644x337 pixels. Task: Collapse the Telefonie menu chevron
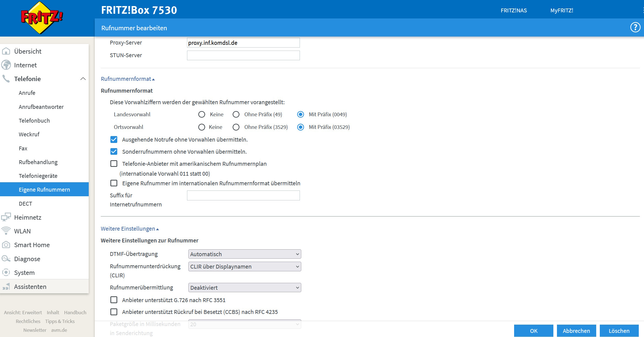pyautogui.click(x=83, y=79)
